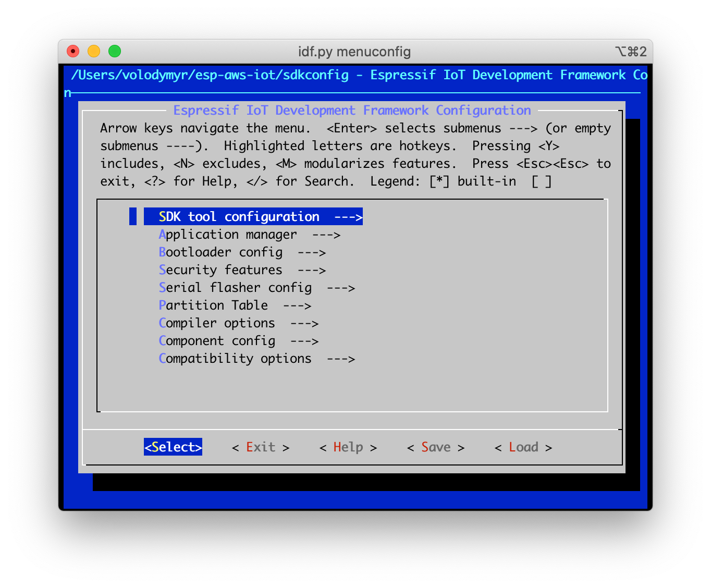
Task: Open SDK tool configuration submenu
Action: tap(239, 217)
